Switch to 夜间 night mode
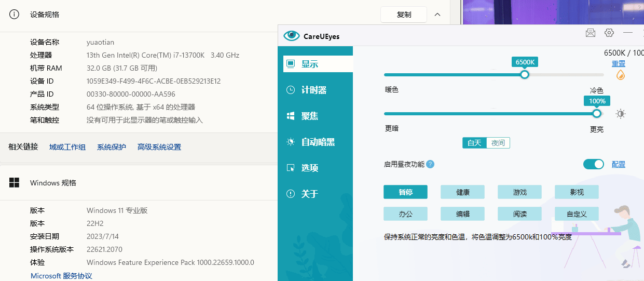Viewport: 644px width, 281px height. 498,143
